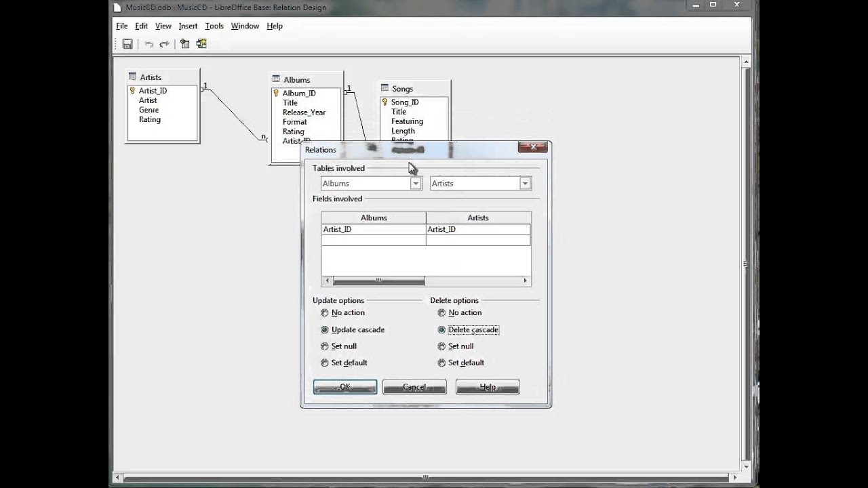Select Set default under Update options
The image size is (868, 488).
[x=324, y=363]
